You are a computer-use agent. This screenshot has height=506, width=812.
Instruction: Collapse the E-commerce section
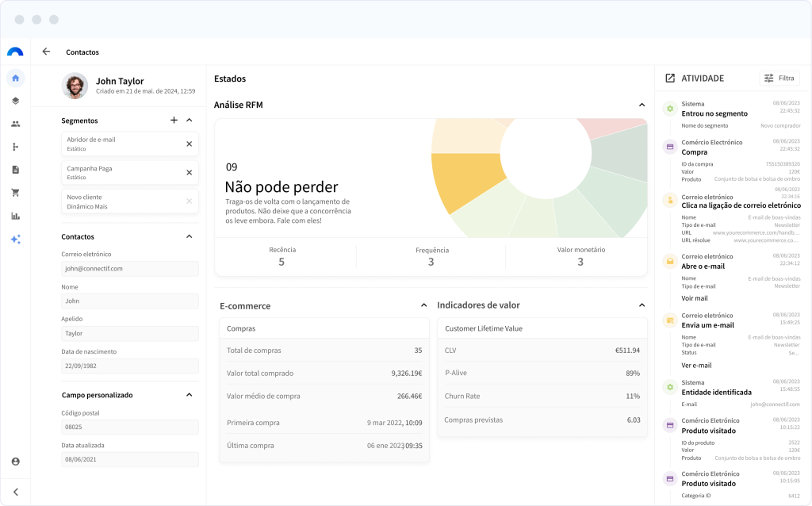click(x=423, y=305)
